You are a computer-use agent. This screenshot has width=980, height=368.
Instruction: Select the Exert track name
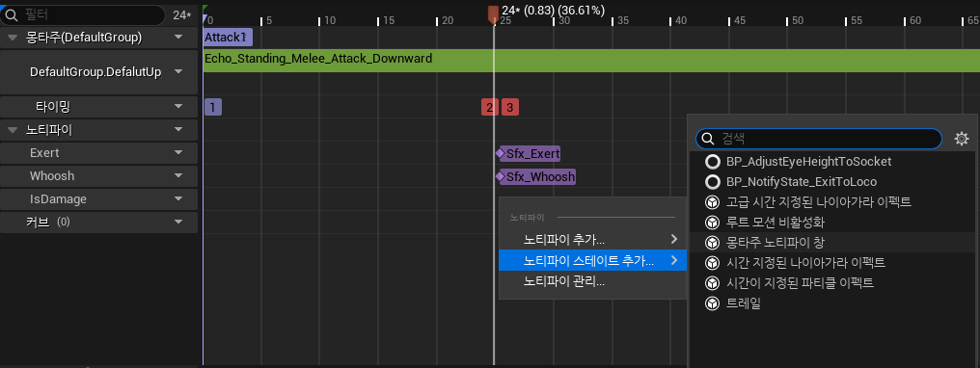[44, 153]
